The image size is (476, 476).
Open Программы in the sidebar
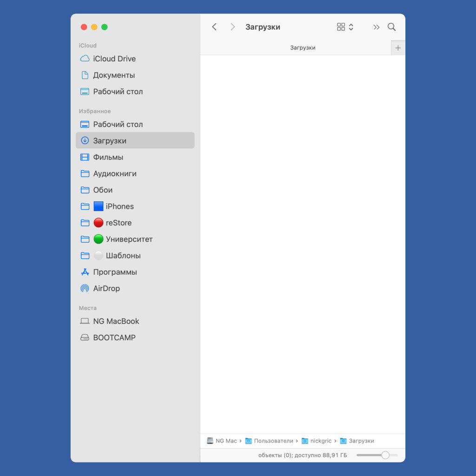[135, 271]
